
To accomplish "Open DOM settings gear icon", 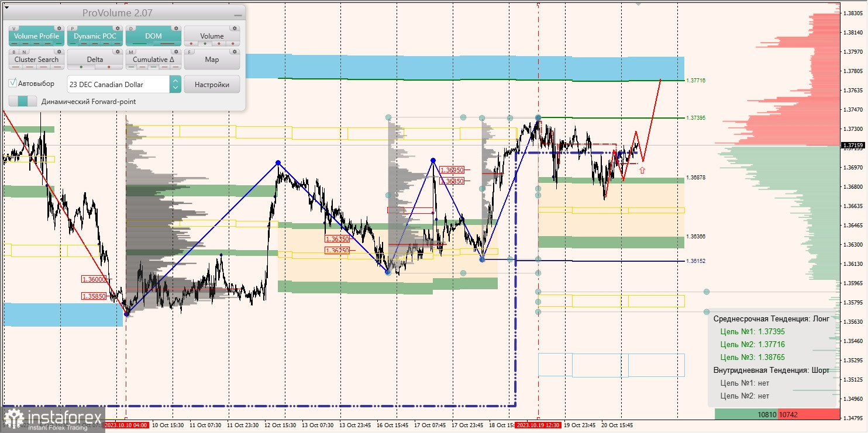I will click(x=176, y=28).
